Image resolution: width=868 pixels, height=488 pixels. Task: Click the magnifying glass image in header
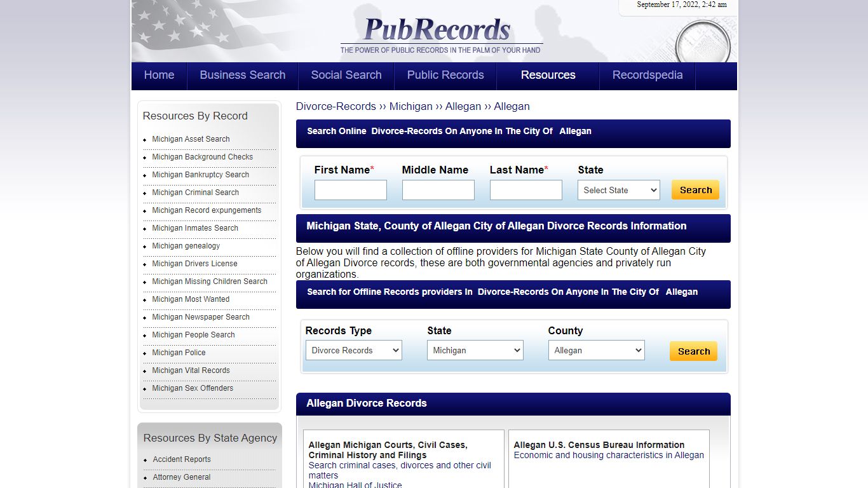pos(702,42)
